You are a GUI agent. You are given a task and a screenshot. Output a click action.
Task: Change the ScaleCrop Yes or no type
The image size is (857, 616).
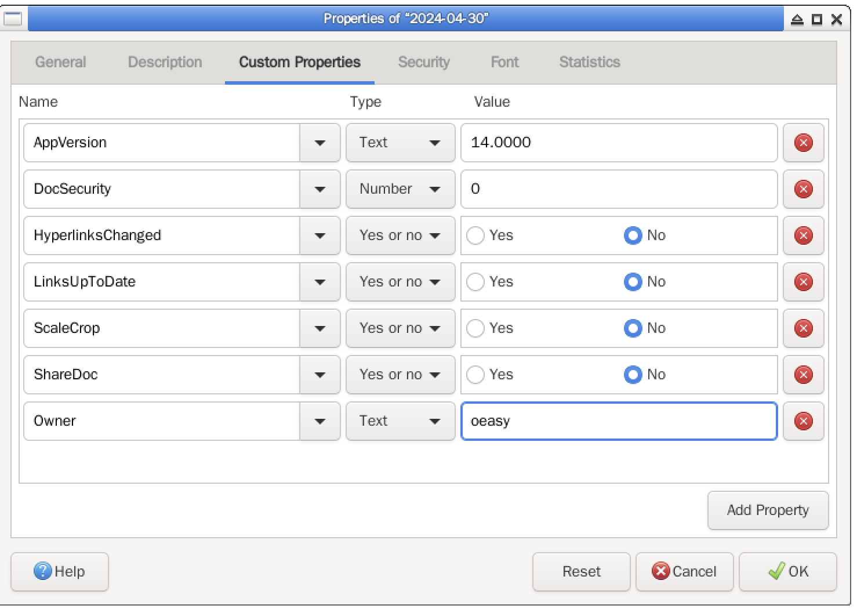click(x=401, y=328)
